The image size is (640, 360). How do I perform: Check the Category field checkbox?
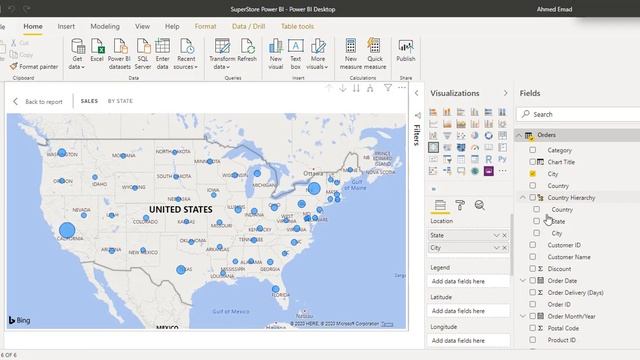point(533,150)
